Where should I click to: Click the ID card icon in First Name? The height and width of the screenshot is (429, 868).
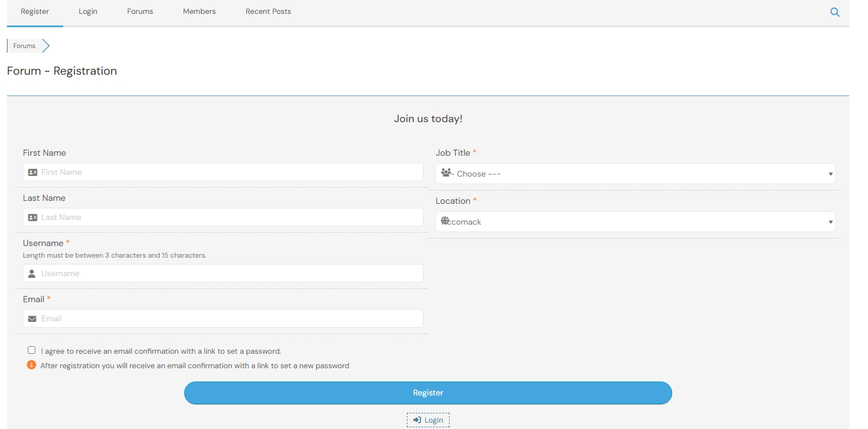coord(32,173)
